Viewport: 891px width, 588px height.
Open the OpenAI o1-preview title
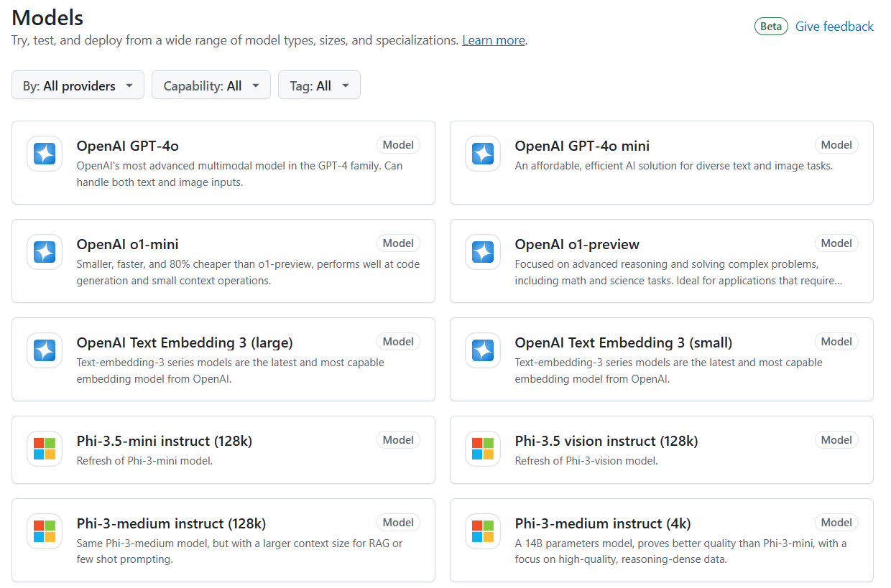[577, 244]
